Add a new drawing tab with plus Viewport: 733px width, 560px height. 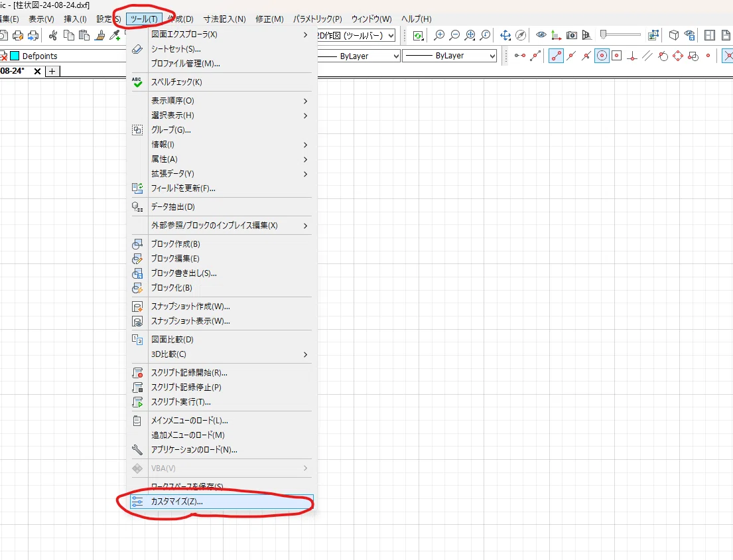point(52,71)
